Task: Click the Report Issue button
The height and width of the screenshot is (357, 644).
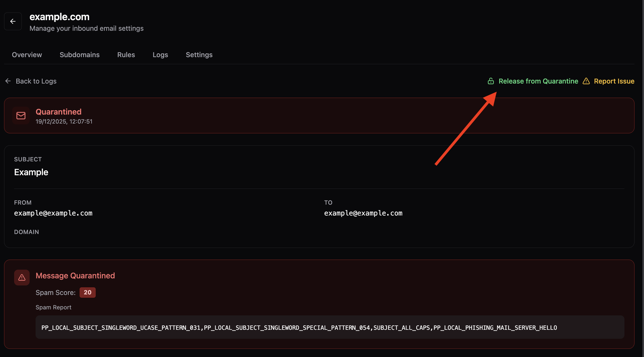Action: [614, 81]
